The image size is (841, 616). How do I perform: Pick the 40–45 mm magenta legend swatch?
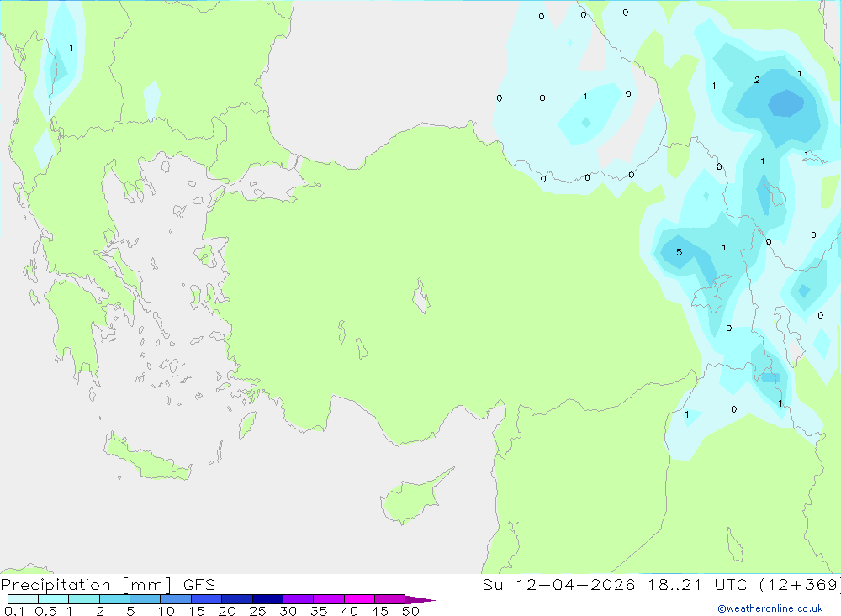click(359, 599)
